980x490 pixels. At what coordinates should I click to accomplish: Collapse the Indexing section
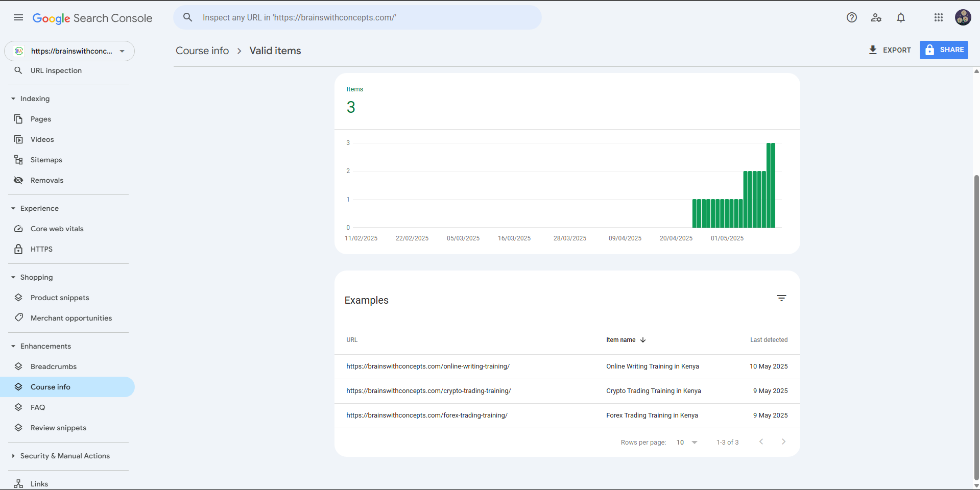point(13,99)
